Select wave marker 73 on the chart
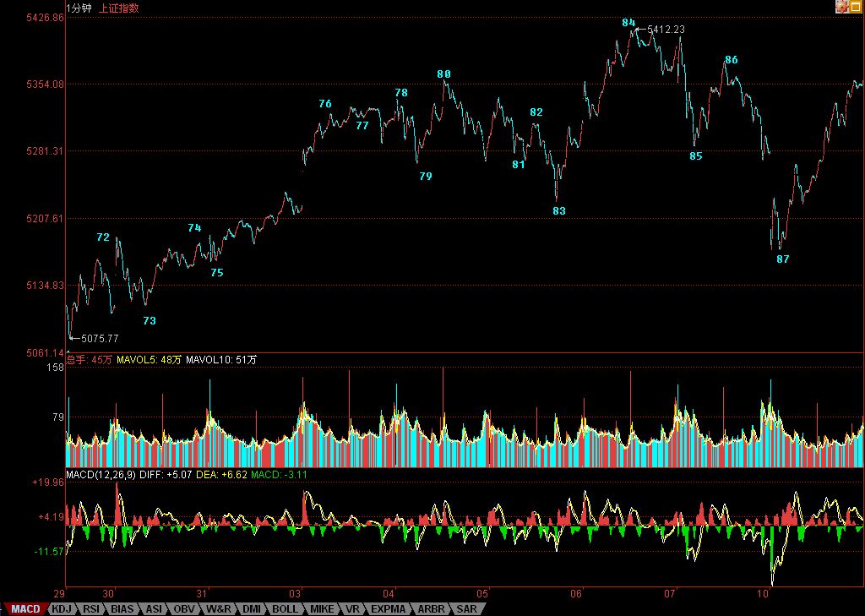Viewport: 865px width, 616px height. pyautogui.click(x=150, y=321)
